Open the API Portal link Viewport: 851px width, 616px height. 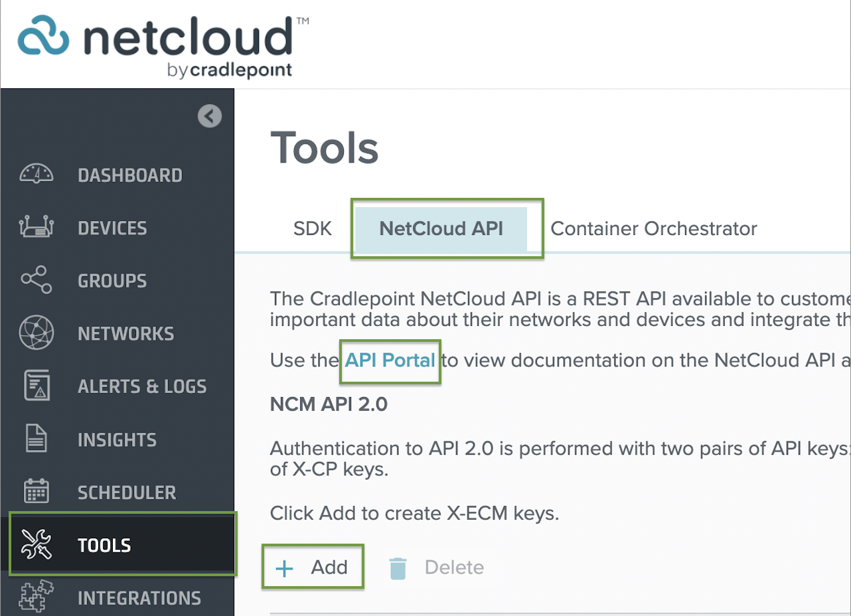390,361
